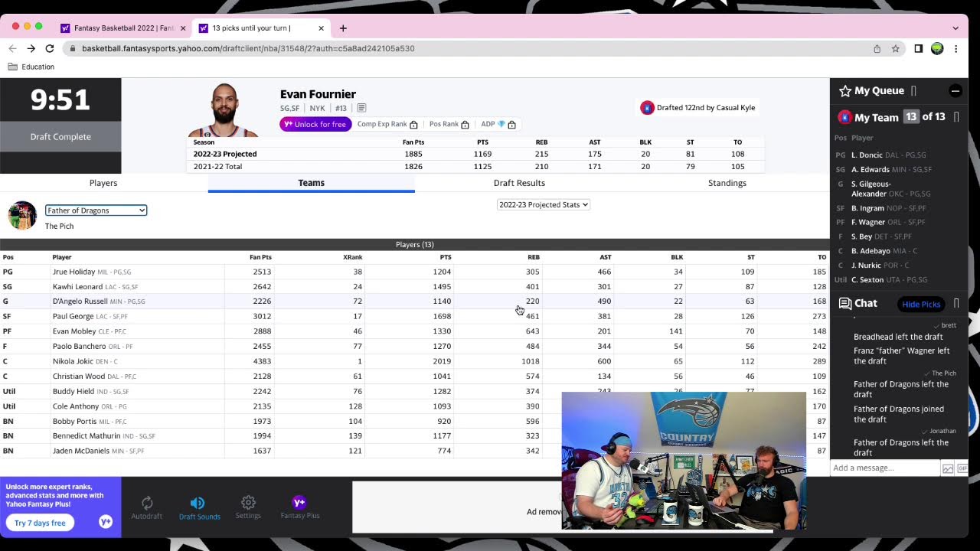The width and height of the screenshot is (980, 551).
Task: Click player Evan Mobley
Action: point(74,331)
